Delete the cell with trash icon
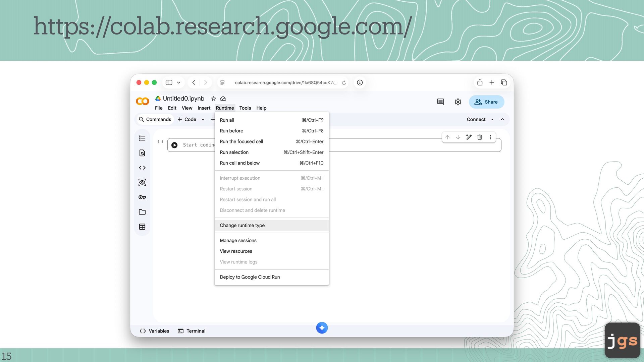The height and width of the screenshot is (362, 644). (480, 137)
